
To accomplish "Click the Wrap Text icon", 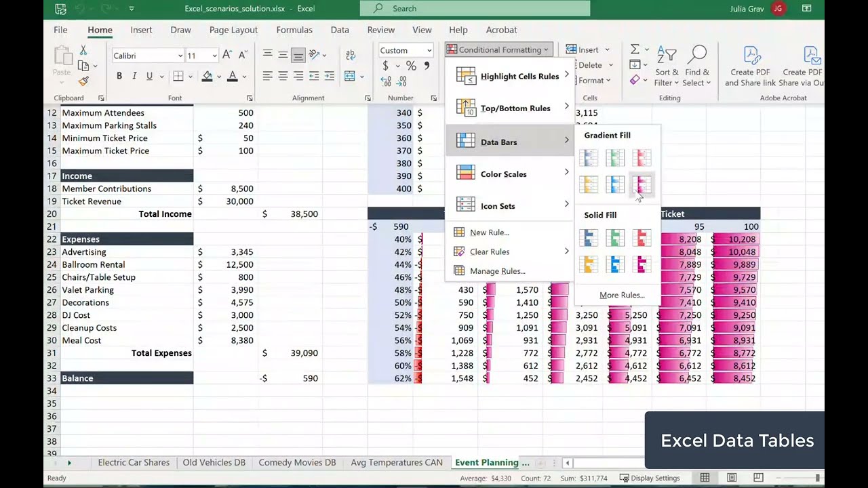I will (351, 55).
